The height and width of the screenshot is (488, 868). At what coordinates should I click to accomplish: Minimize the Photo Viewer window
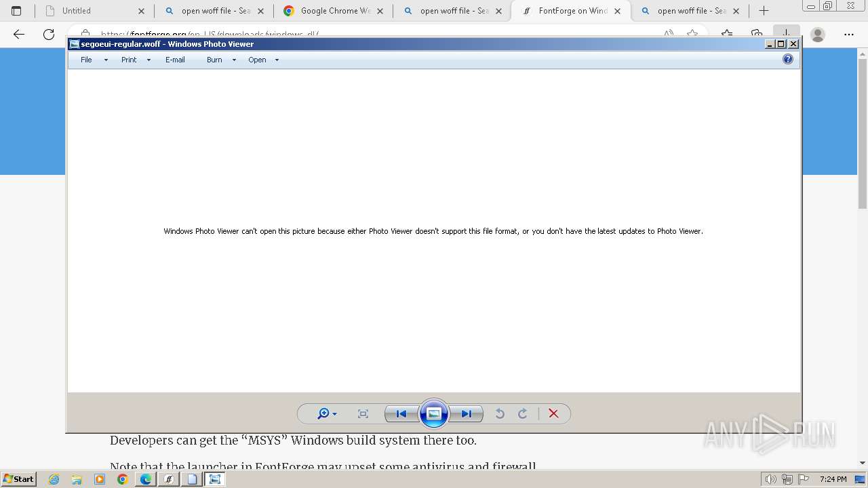click(x=770, y=44)
